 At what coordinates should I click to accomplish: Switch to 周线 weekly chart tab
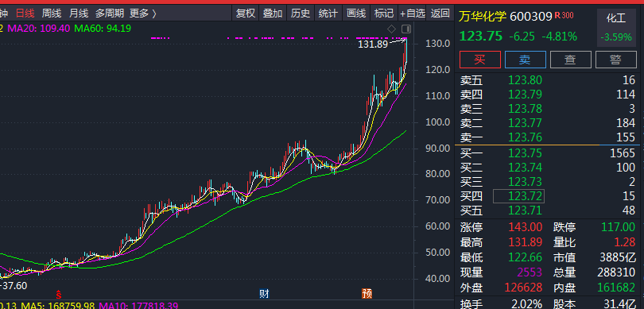tap(52, 14)
